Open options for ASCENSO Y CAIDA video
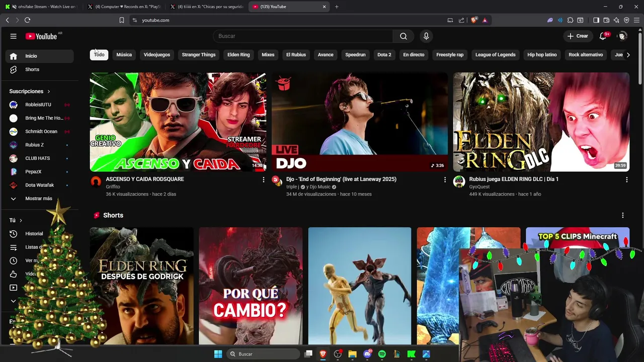The image size is (644, 362). [x=263, y=179]
